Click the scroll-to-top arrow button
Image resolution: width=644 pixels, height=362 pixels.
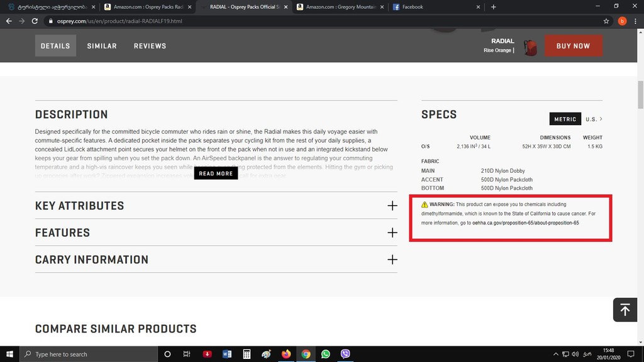tap(625, 310)
